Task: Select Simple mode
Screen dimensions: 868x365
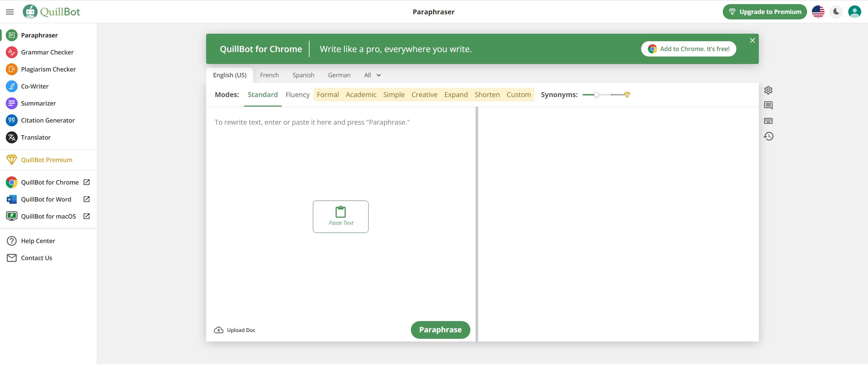Action: pyautogui.click(x=394, y=95)
